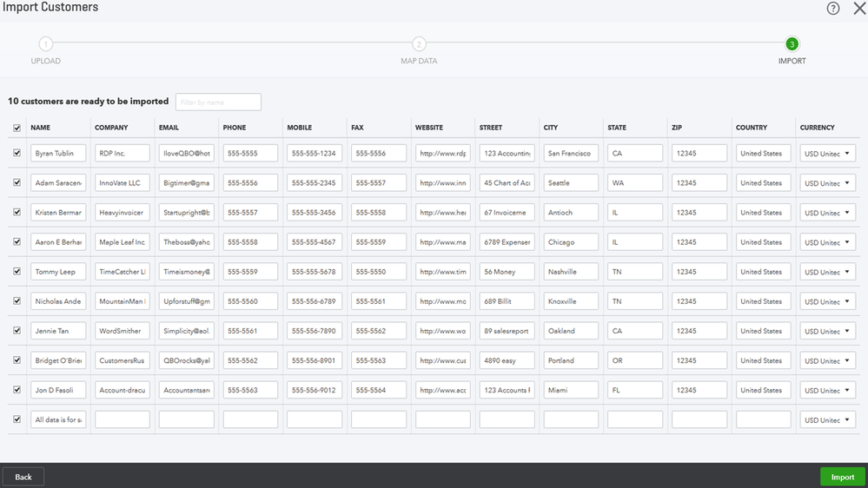Edit the RDP Inc. company field
868x488 pixels.
tap(123, 154)
